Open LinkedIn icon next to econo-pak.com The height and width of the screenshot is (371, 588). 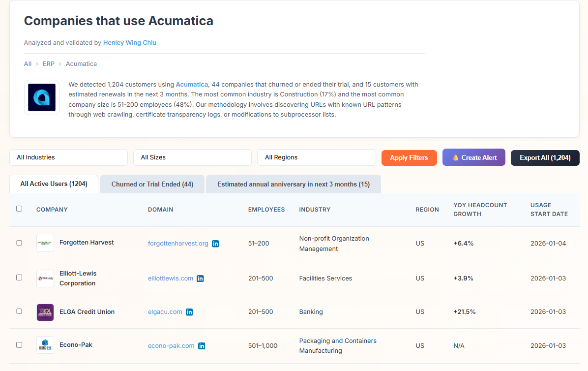click(x=201, y=345)
